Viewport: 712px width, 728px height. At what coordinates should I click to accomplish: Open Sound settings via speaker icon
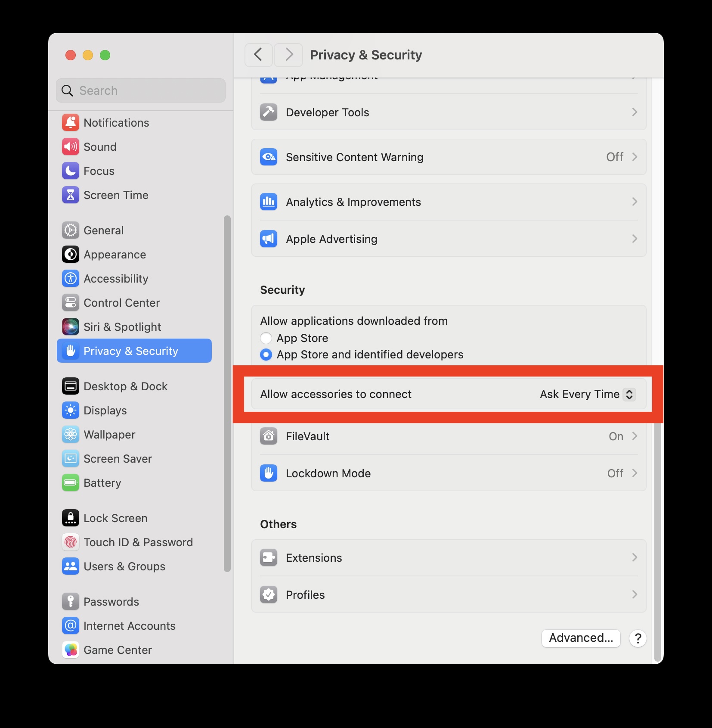tap(70, 146)
